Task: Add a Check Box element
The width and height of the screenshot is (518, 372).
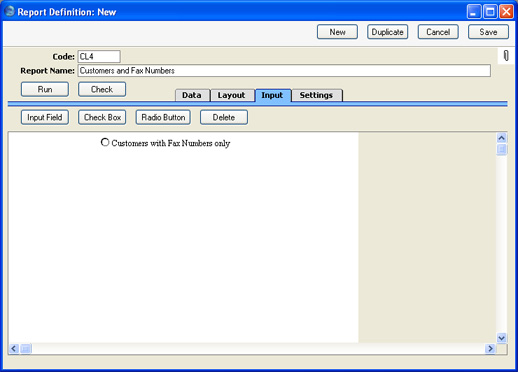Action: [102, 117]
